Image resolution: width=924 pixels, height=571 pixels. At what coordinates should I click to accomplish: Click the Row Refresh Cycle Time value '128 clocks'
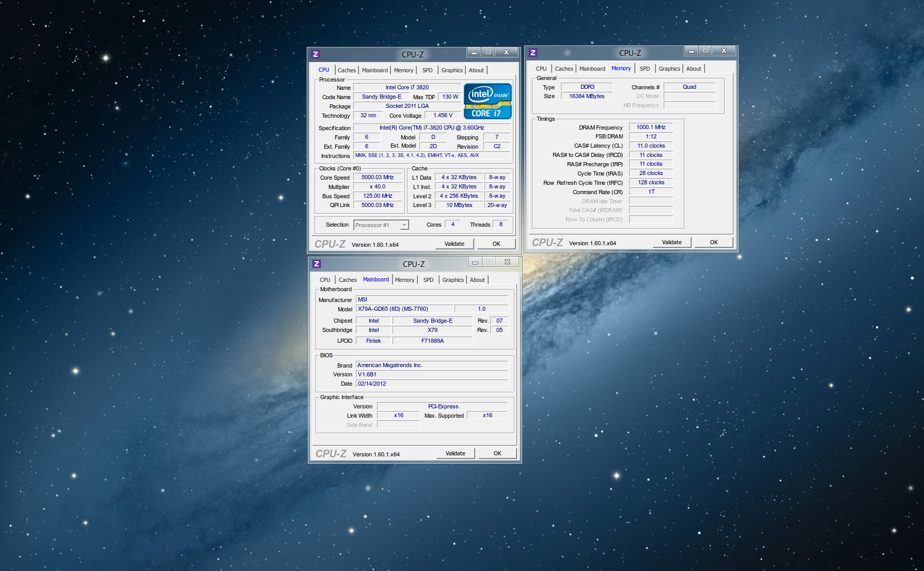651,182
